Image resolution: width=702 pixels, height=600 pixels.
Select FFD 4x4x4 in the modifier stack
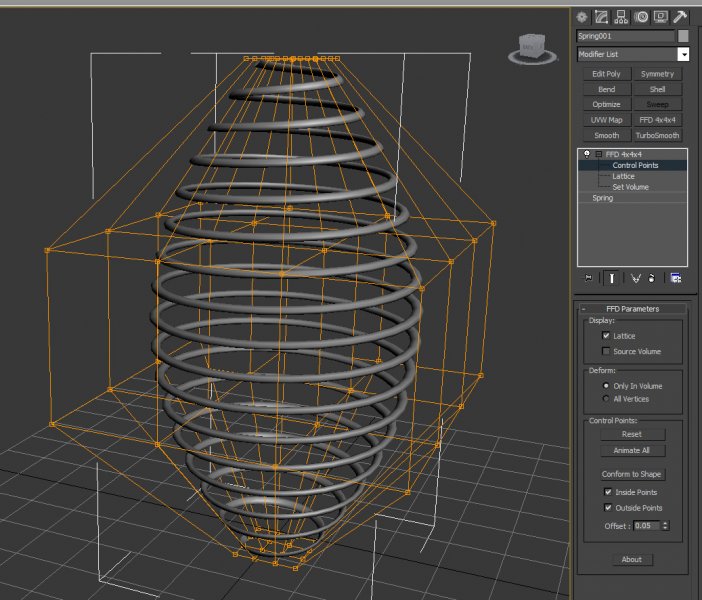tap(624, 154)
